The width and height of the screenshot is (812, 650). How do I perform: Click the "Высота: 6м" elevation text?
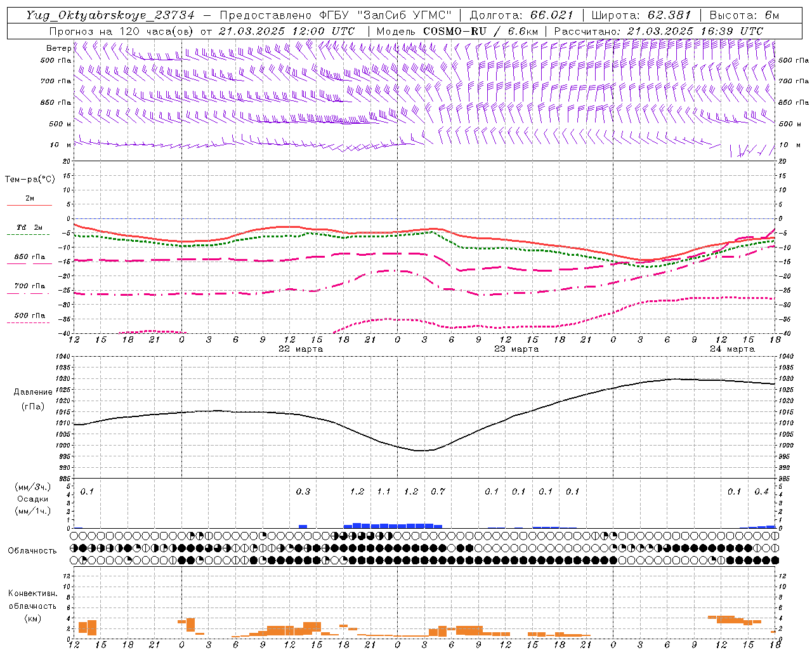click(x=744, y=15)
